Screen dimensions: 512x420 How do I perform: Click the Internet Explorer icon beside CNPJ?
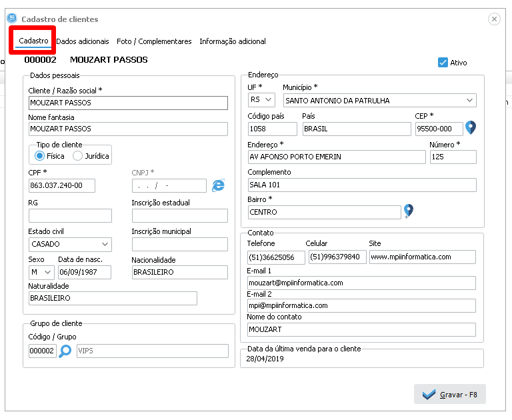click(x=218, y=185)
